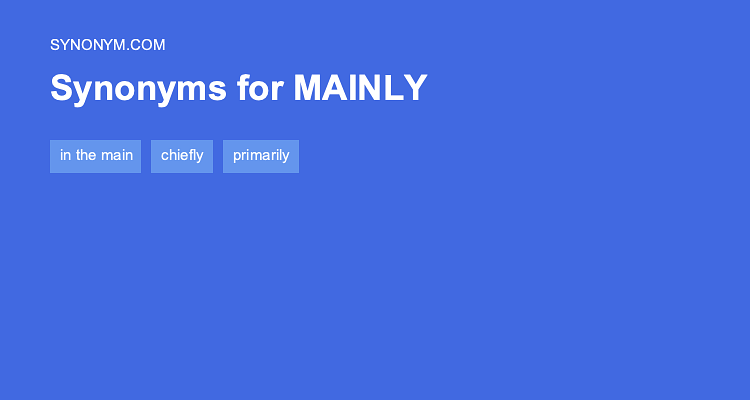Click the empty blue background below the tags
Viewport: 750px width, 400px height.
tap(375, 287)
